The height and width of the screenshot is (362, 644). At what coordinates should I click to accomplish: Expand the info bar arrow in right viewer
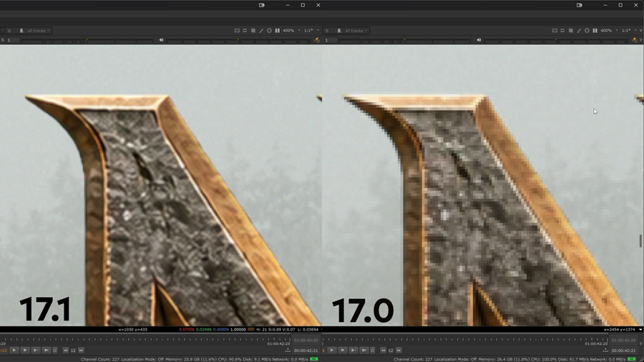coord(640,329)
